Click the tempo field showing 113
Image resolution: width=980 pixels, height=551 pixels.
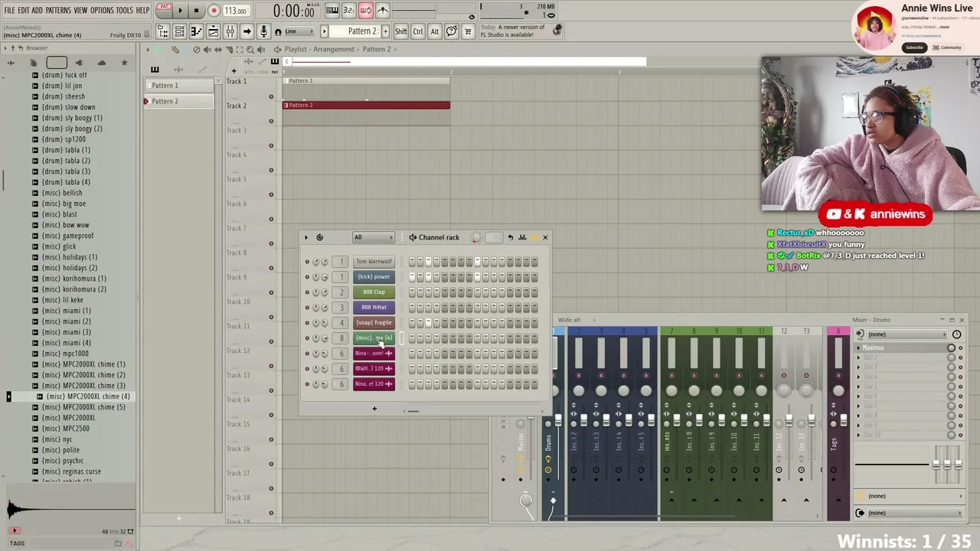tap(236, 11)
